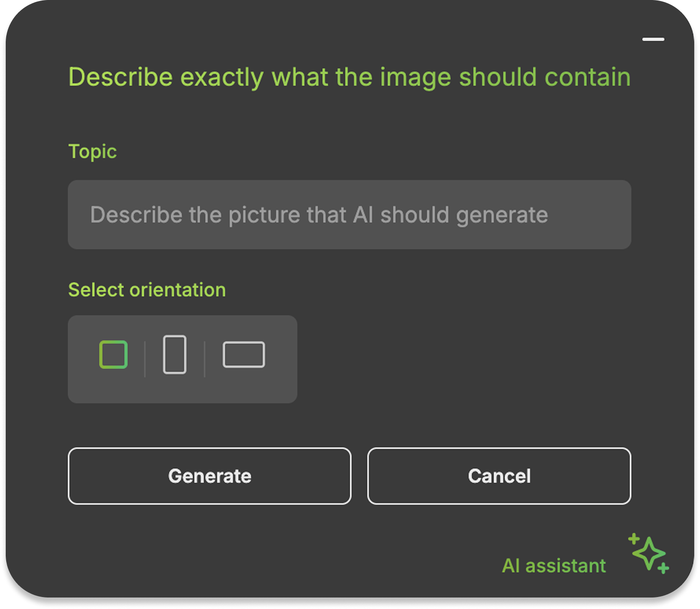Click empty padding inside orientation selector after landscape

pos(282,359)
